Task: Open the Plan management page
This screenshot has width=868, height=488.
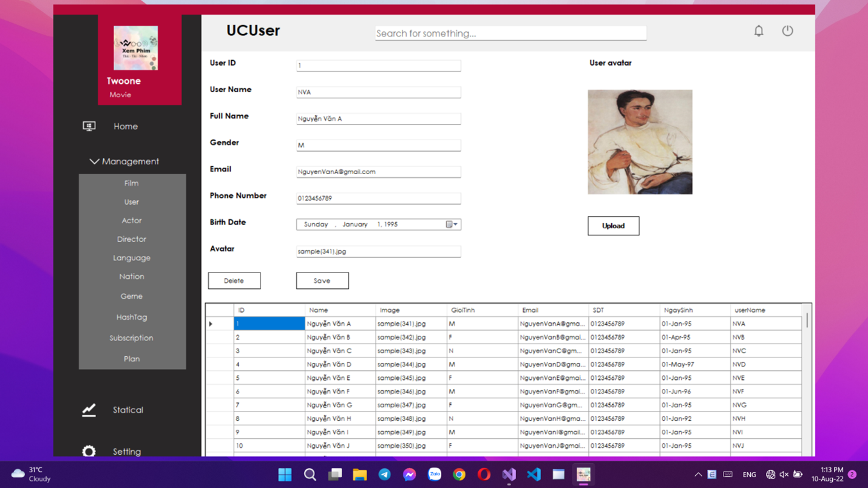Action: (132, 359)
